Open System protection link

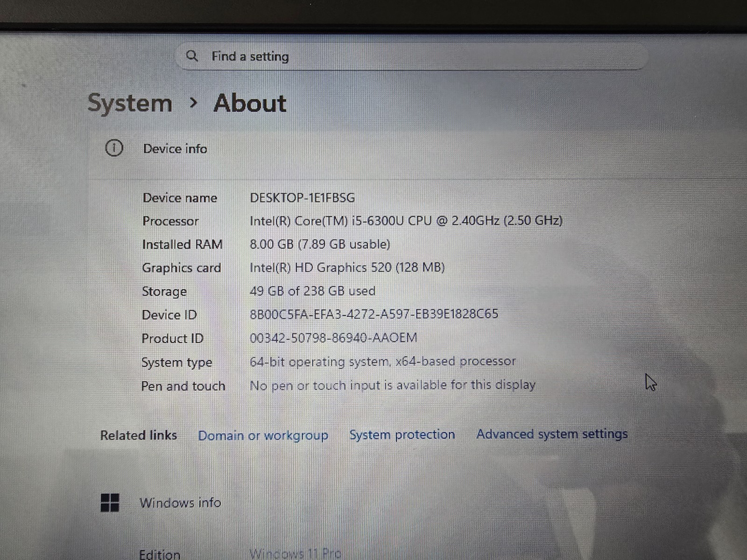pos(402,434)
